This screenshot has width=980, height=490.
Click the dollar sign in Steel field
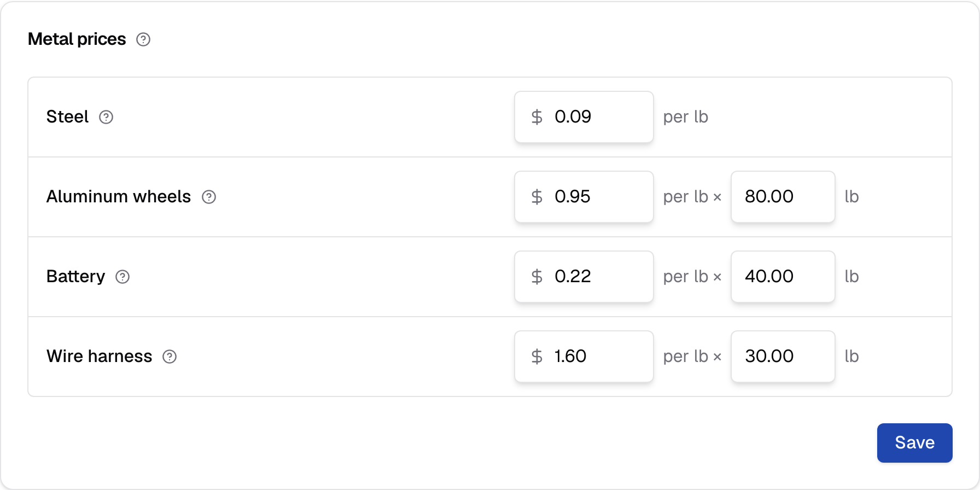click(537, 117)
